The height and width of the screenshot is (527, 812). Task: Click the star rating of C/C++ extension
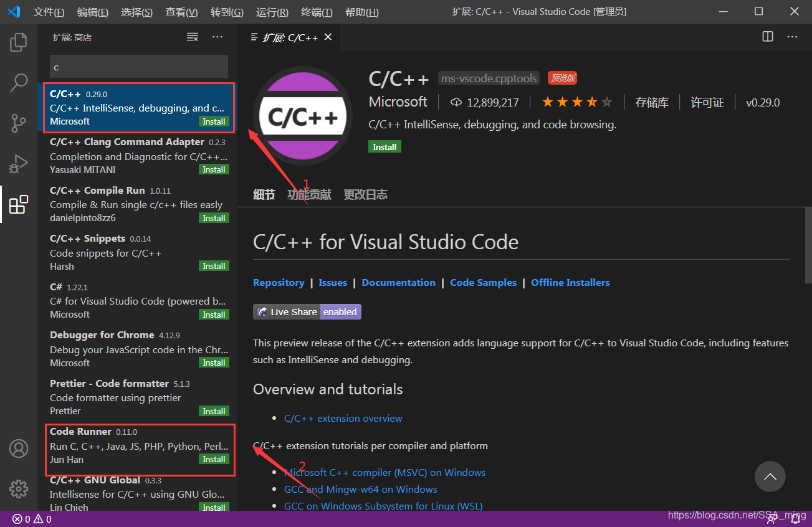pos(577,102)
